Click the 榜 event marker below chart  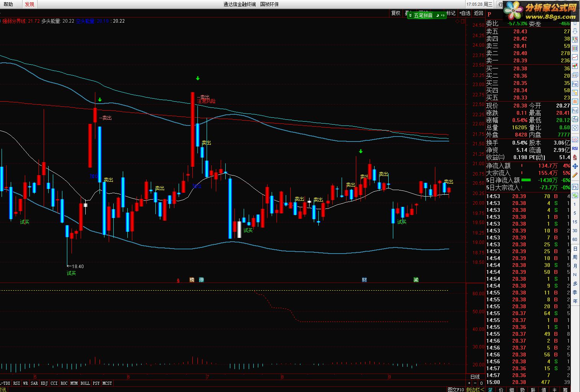pyautogui.click(x=192, y=280)
